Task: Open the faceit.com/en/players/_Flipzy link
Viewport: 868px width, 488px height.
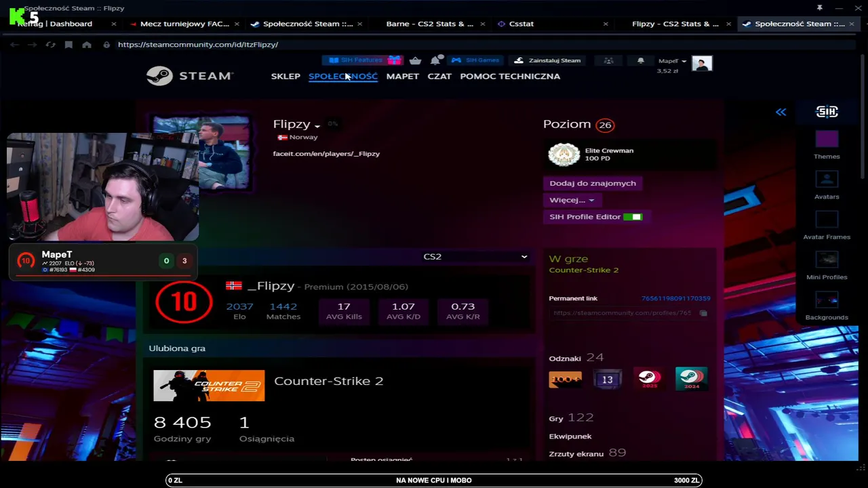Action: pyautogui.click(x=326, y=154)
